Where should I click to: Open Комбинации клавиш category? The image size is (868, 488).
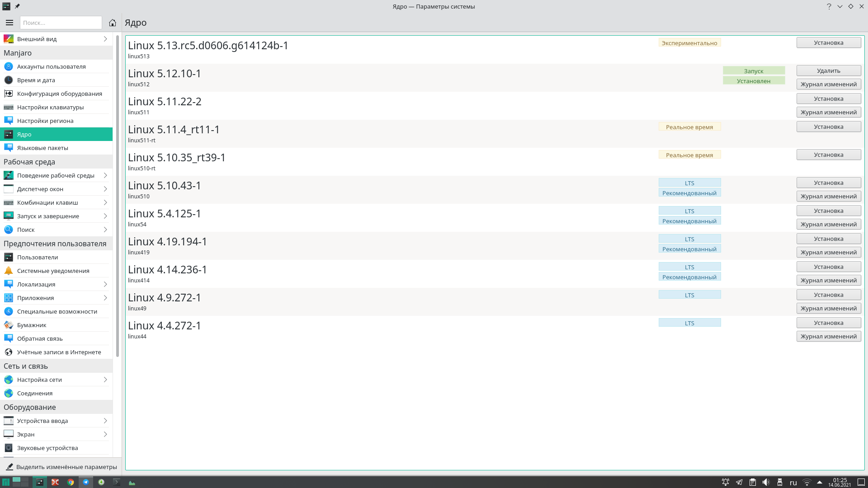tap(56, 202)
